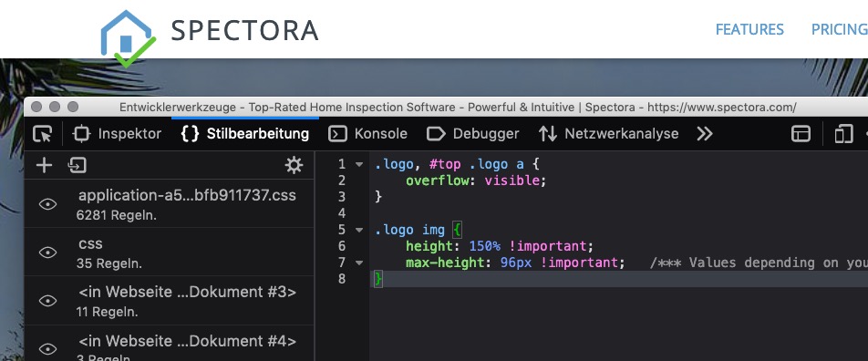Open style editor options gear

tap(294, 165)
